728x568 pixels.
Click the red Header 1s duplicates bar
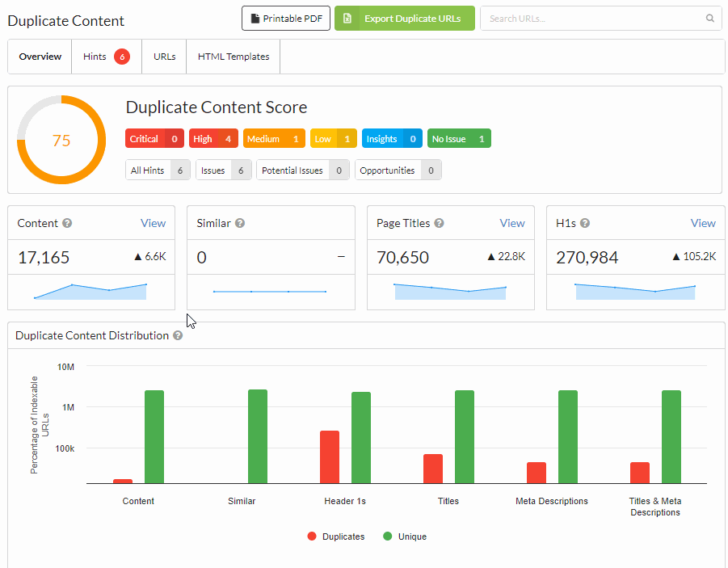click(329, 457)
